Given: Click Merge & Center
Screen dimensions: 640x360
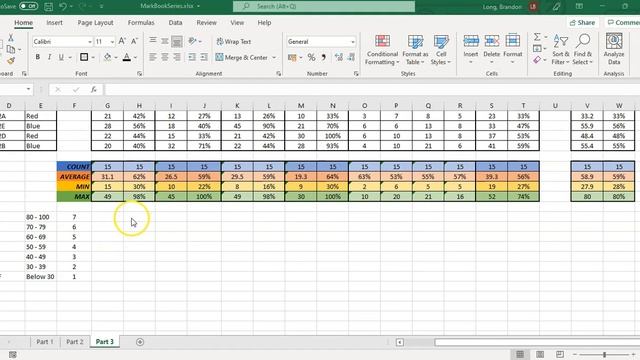Looking at the screenshot, I should (242, 58).
